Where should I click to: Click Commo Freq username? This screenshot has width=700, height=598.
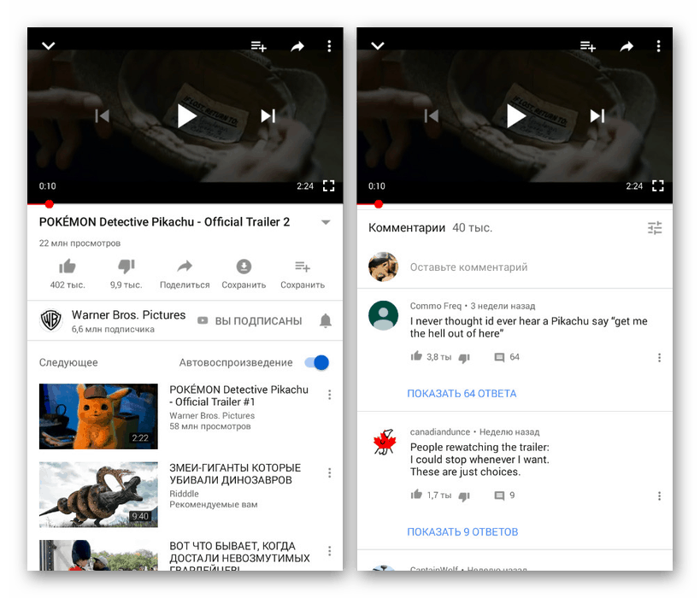(435, 306)
